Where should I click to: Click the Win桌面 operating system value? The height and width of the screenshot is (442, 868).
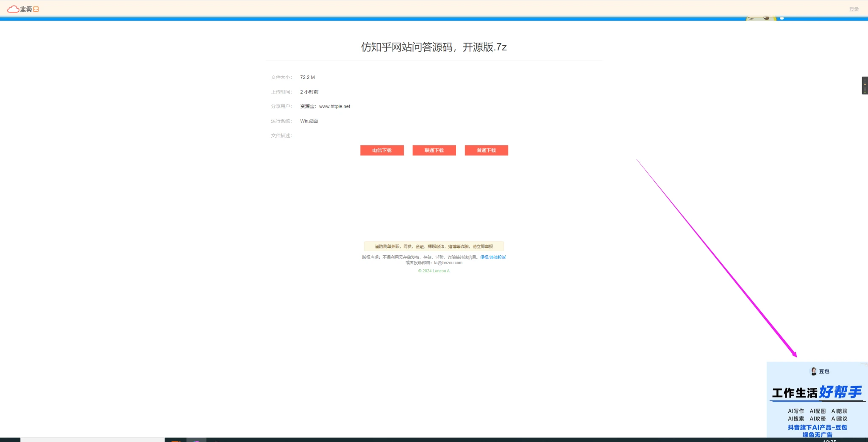[x=309, y=121]
